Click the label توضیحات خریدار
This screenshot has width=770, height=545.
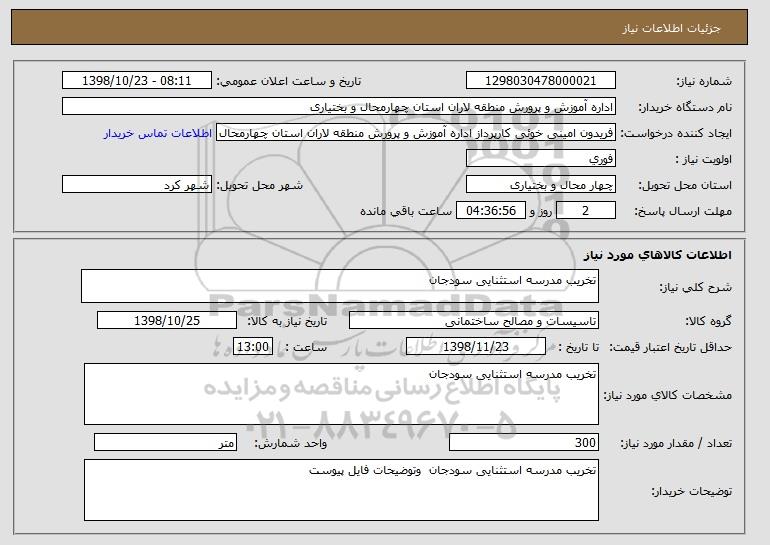pos(691,491)
